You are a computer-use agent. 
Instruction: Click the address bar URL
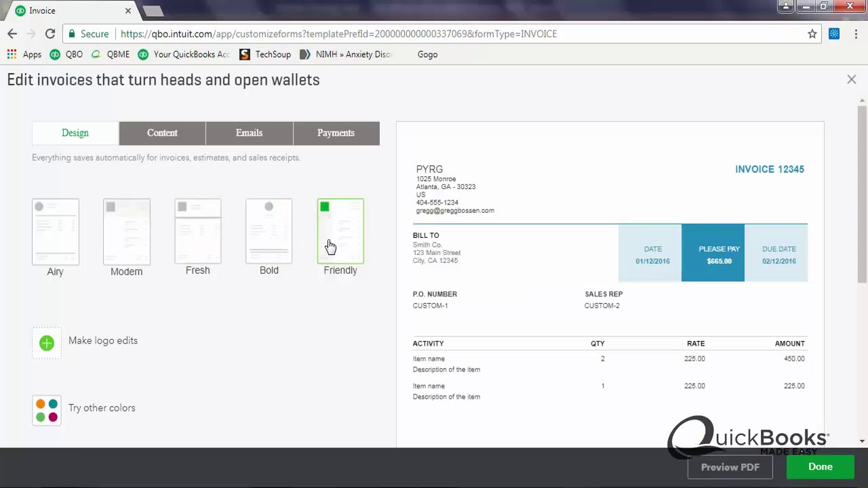(x=338, y=34)
